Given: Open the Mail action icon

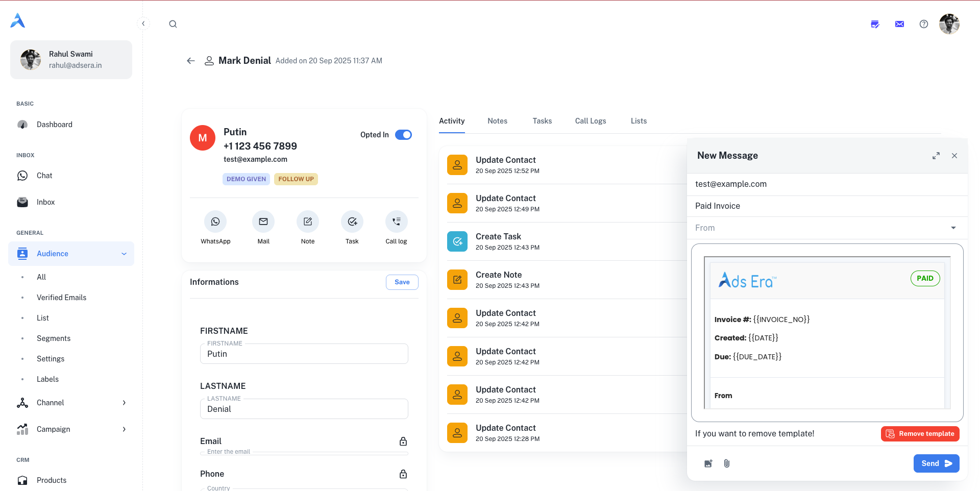Looking at the screenshot, I should [263, 222].
